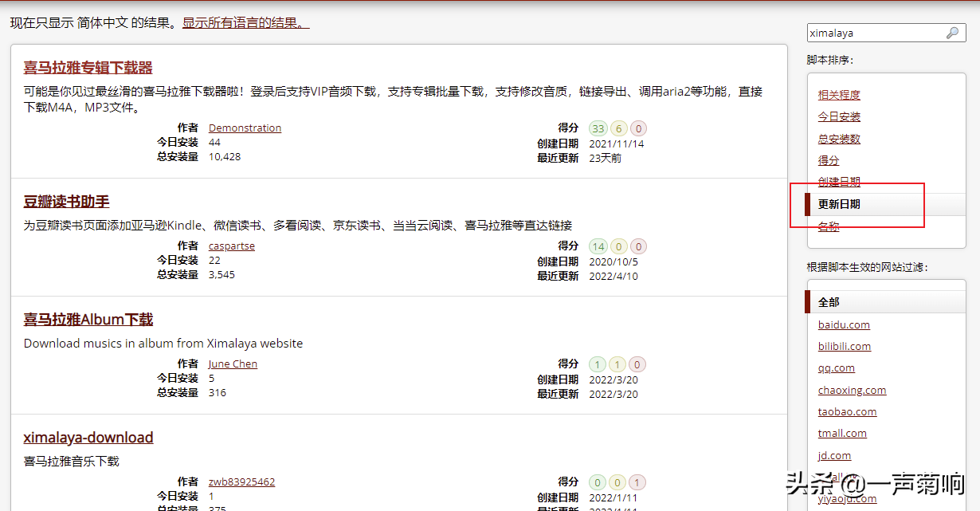Click red score badge 1 of ximalaya-download
Viewport: 980px width, 511px height.
point(637,482)
